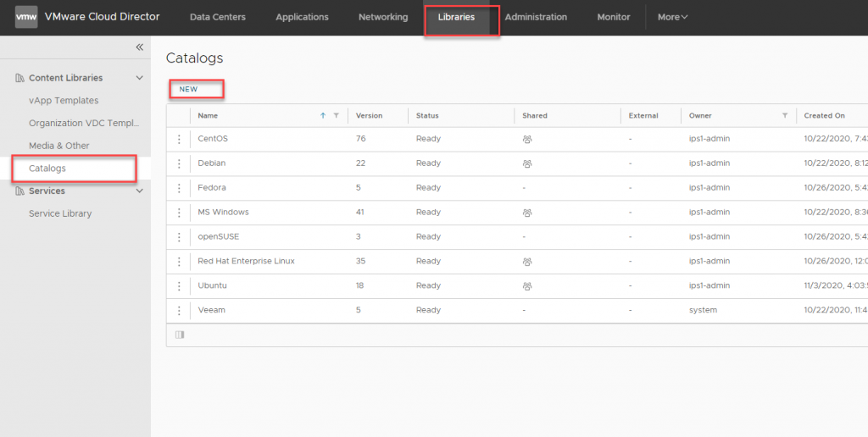Image resolution: width=868 pixels, height=437 pixels.
Task: Open the Owner column filter icon
Action: tap(784, 116)
